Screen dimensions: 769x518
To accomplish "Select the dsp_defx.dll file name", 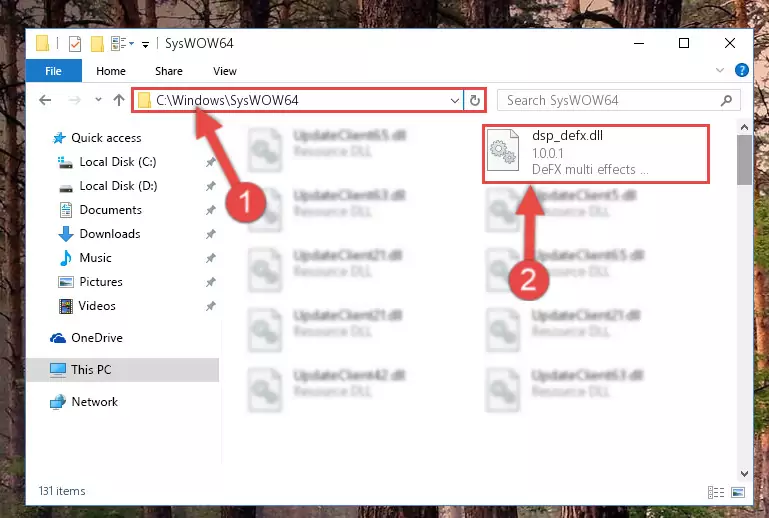I will coord(567,136).
